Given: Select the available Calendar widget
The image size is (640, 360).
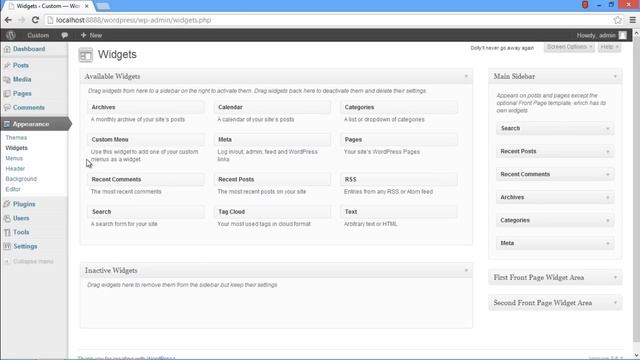Looking at the screenshot, I should [x=272, y=107].
